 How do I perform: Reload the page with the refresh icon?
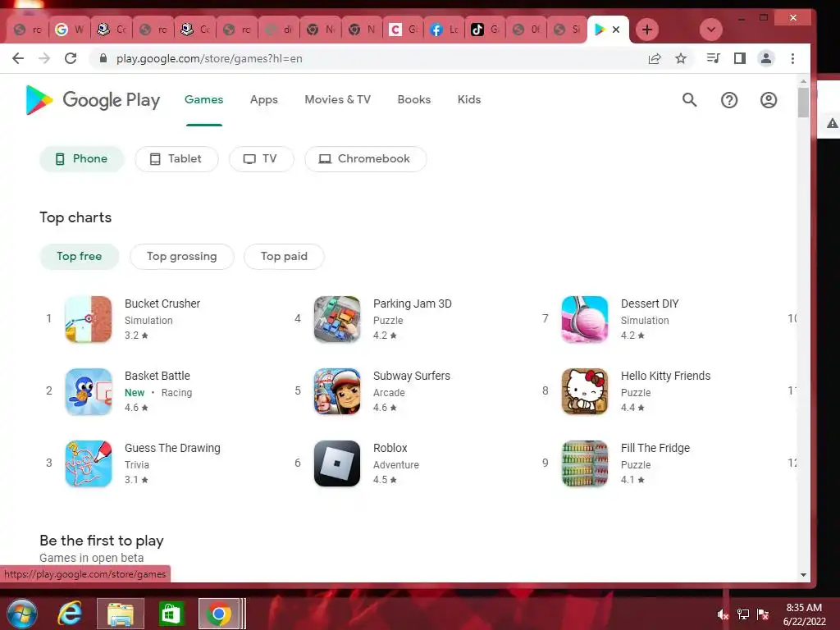(71, 58)
